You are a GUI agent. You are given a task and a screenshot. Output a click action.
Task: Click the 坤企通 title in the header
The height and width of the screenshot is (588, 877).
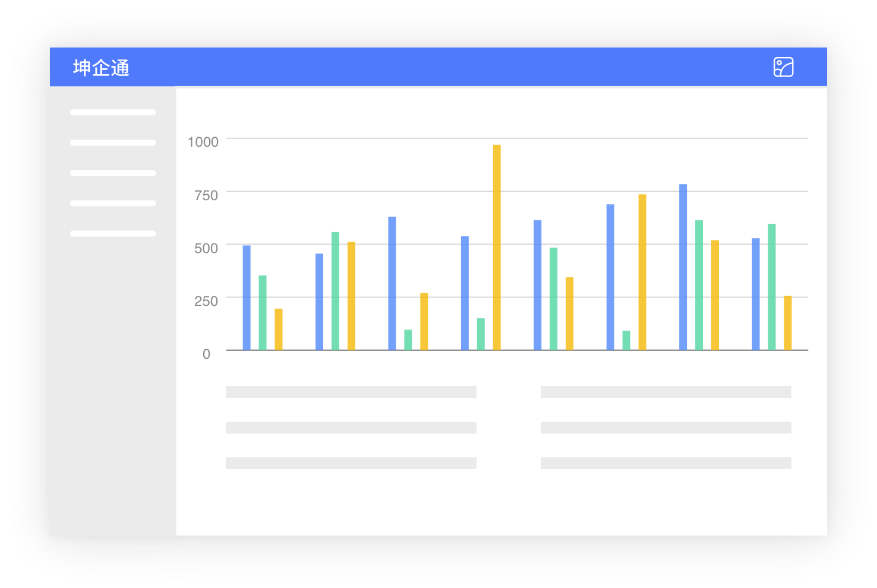[101, 68]
